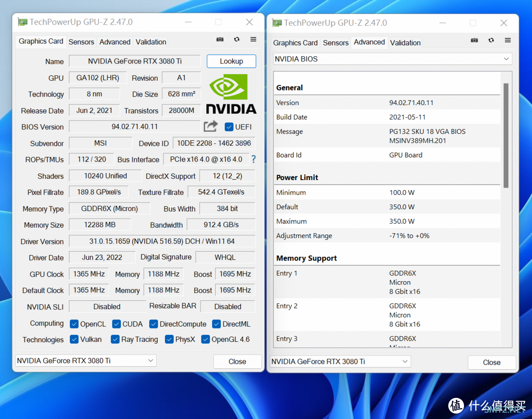Click the Lookup button

click(x=232, y=62)
